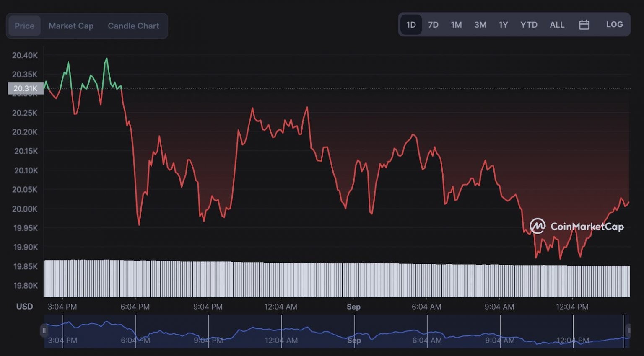Set the chart range to 3M
644x356 pixels.
480,25
